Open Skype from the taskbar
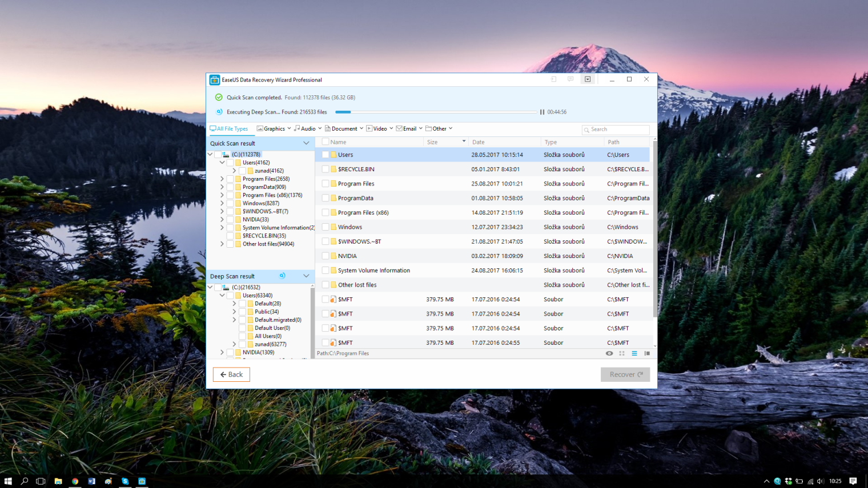Viewport: 868px width, 488px height. coord(125,481)
